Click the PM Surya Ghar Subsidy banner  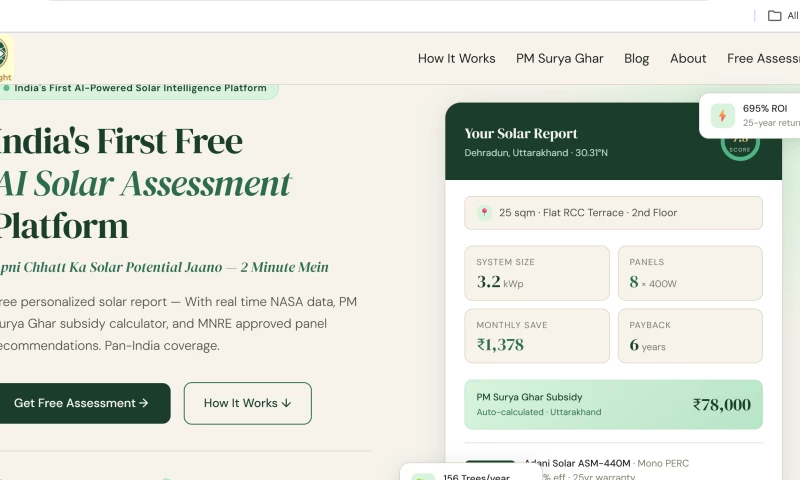tap(613, 404)
